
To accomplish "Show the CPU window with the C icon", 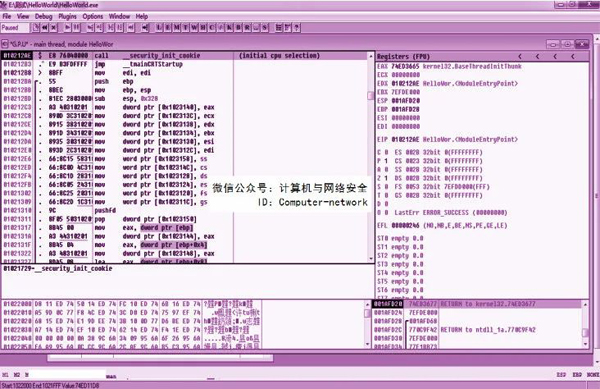I will click(x=212, y=28).
